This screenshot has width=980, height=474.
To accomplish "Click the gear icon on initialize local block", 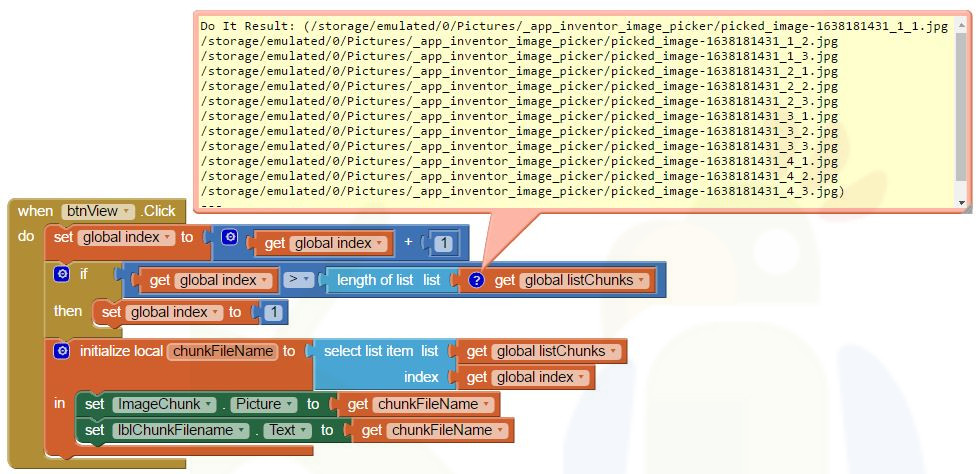I will point(63,351).
